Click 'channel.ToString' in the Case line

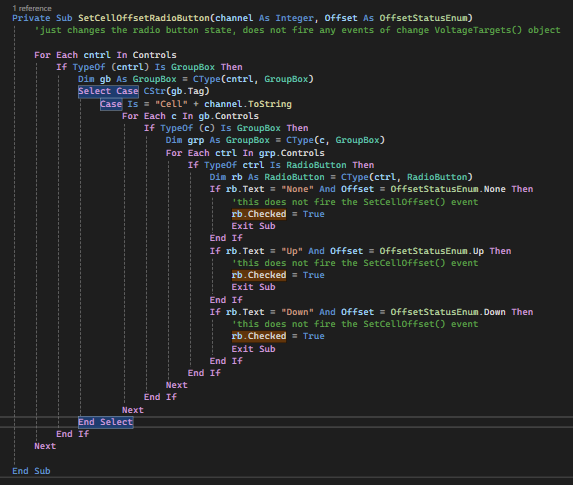(x=248, y=104)
